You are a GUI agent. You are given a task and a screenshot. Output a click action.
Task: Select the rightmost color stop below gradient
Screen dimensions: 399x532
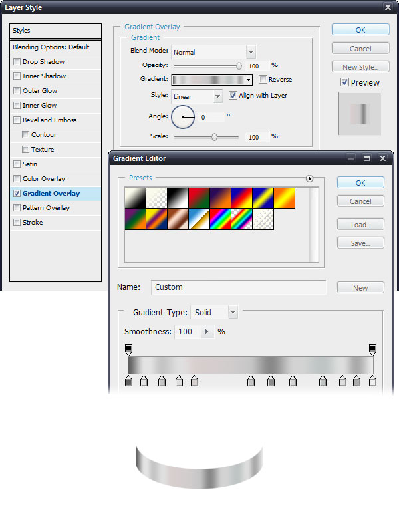click(x=372, y=380)
